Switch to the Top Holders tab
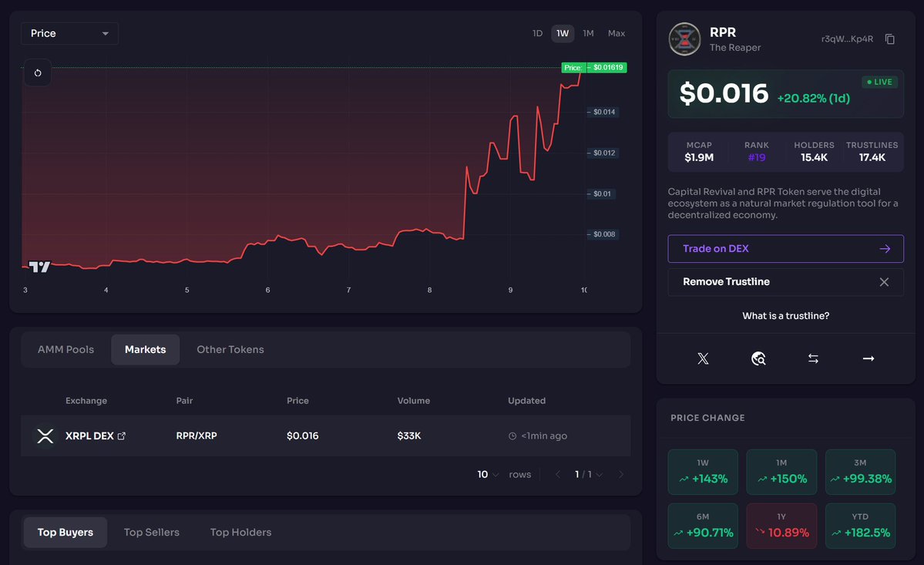Image resolution: width=924 pixels, height=565 pixels. coord(241,532)
